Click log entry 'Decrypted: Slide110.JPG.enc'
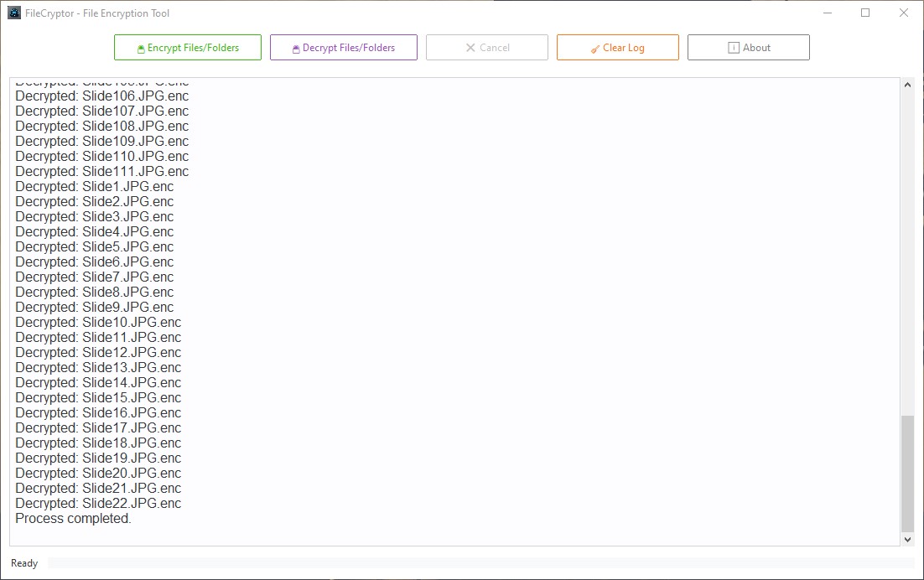Screen dimensions: 924x580 tap(102, 157)
